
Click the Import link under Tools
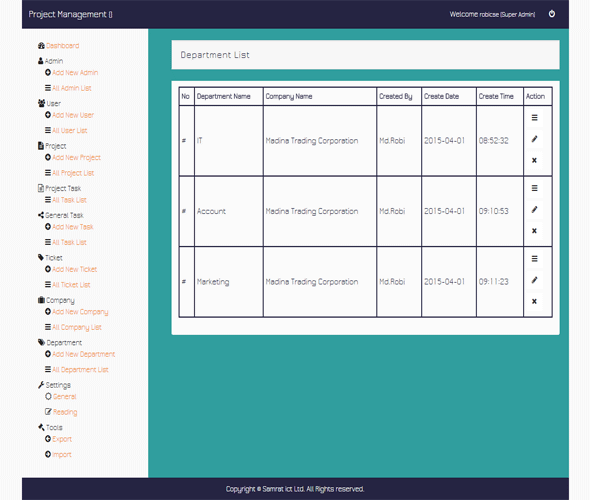coord(62,454)
